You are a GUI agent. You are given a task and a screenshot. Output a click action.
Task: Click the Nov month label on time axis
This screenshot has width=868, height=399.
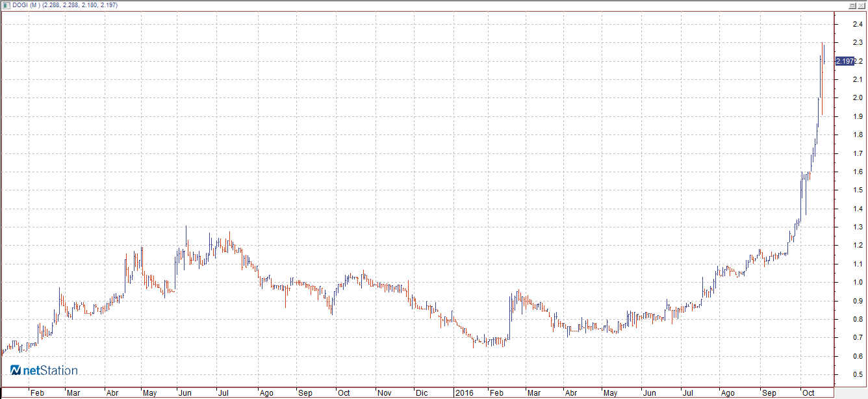[385, 393]
